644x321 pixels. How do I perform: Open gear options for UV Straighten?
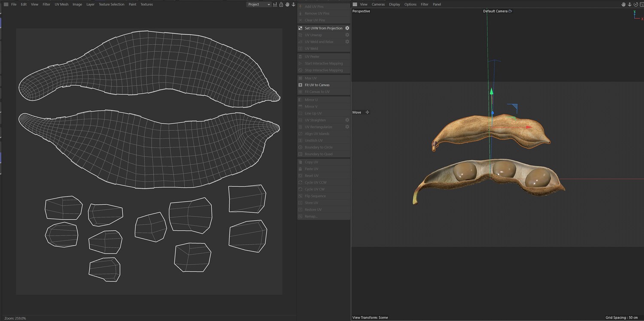coord(347,120)
